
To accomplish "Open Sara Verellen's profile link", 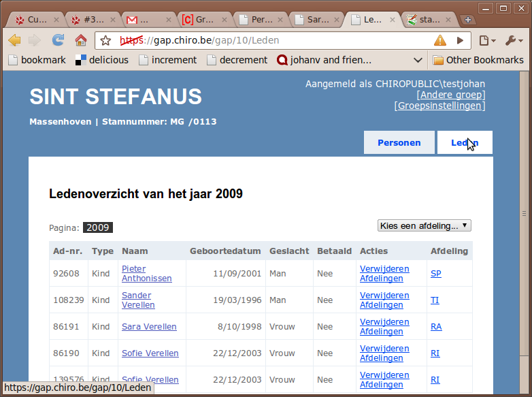I will coord(149,327).
